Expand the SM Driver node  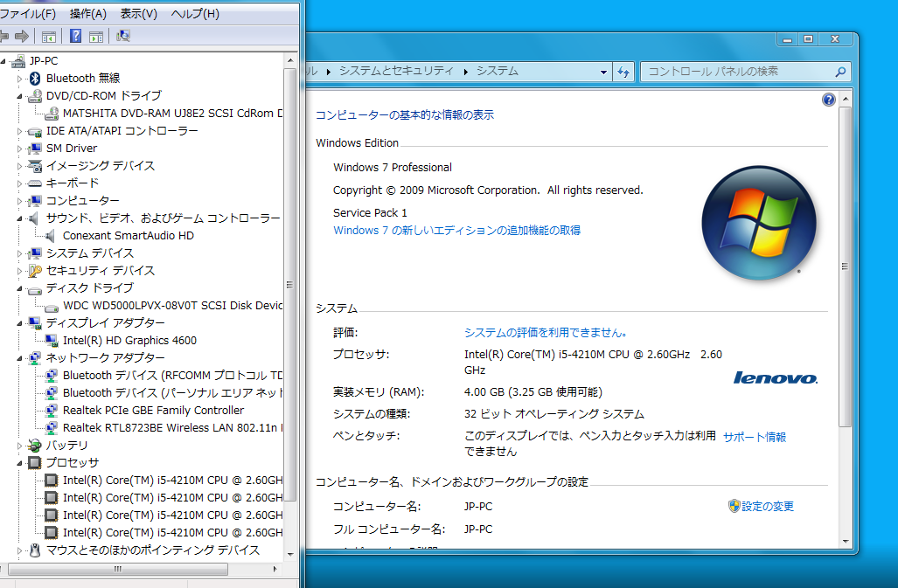19,149
